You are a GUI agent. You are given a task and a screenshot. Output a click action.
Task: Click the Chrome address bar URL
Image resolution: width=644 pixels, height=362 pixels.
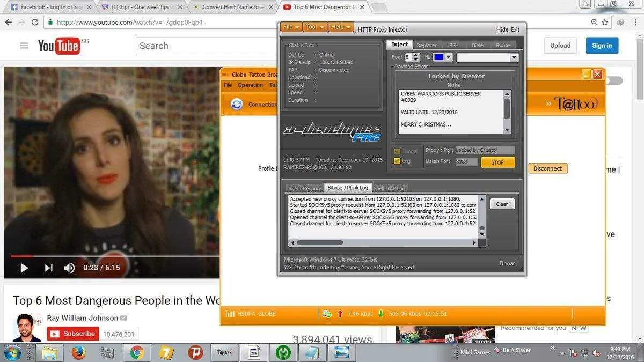click(130, 23)
